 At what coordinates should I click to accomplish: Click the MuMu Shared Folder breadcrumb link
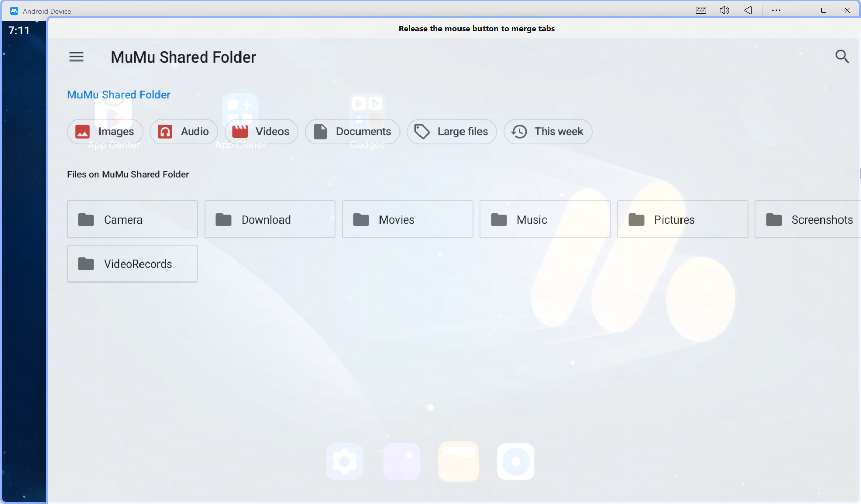(x=118, y=95)
